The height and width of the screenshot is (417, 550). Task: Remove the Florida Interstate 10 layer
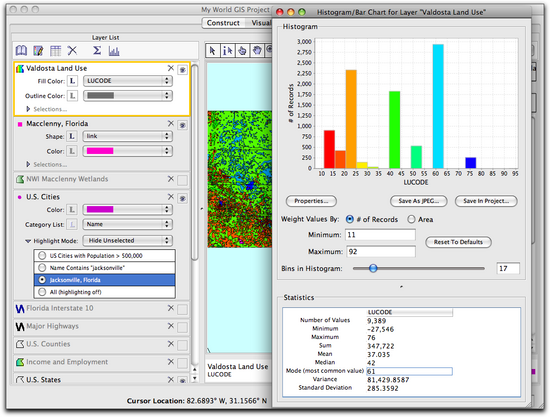coord(170,308)
